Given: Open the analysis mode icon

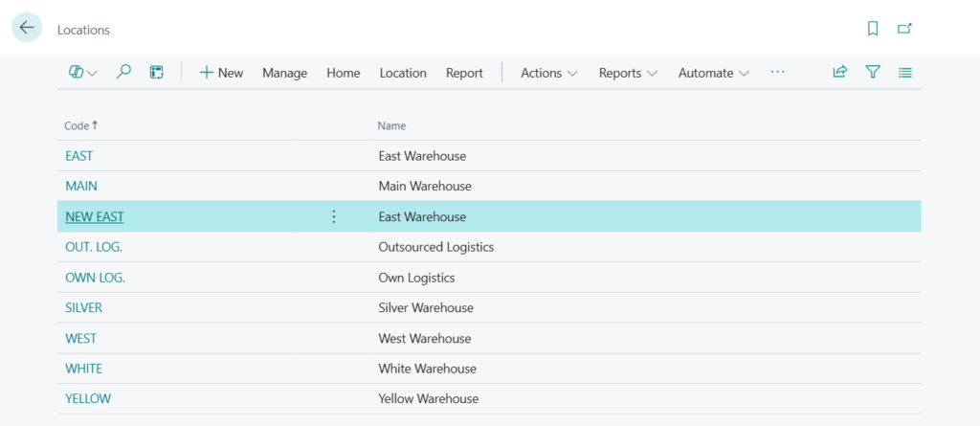Looking at the screenshot, I should tap(157, 73).
